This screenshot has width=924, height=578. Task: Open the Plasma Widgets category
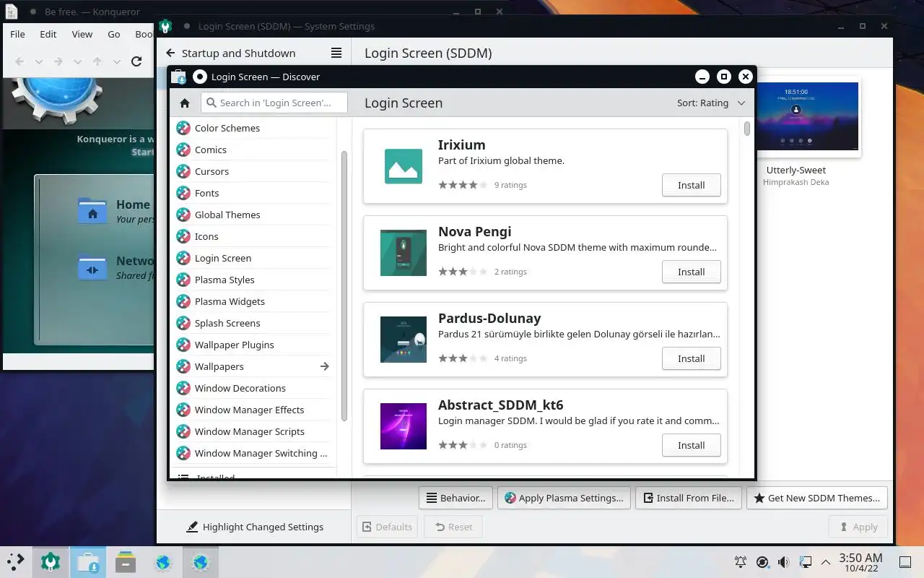253,301
